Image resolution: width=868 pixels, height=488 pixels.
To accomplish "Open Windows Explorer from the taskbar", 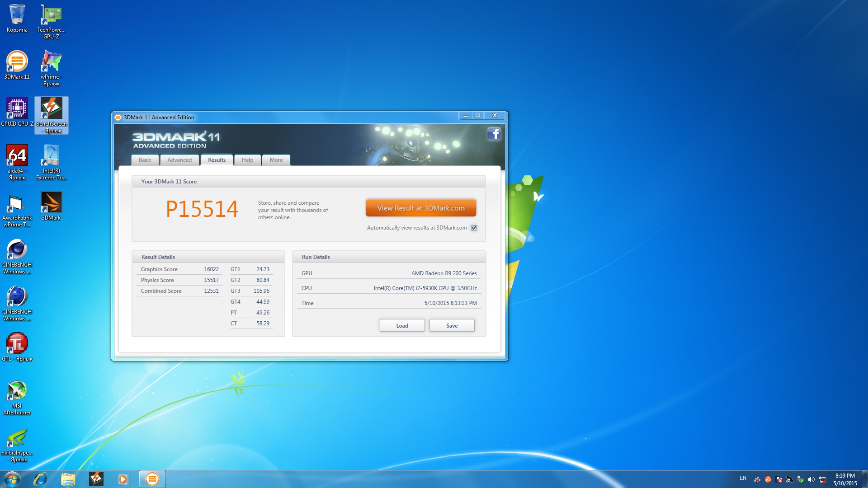I will click(68, 479).
